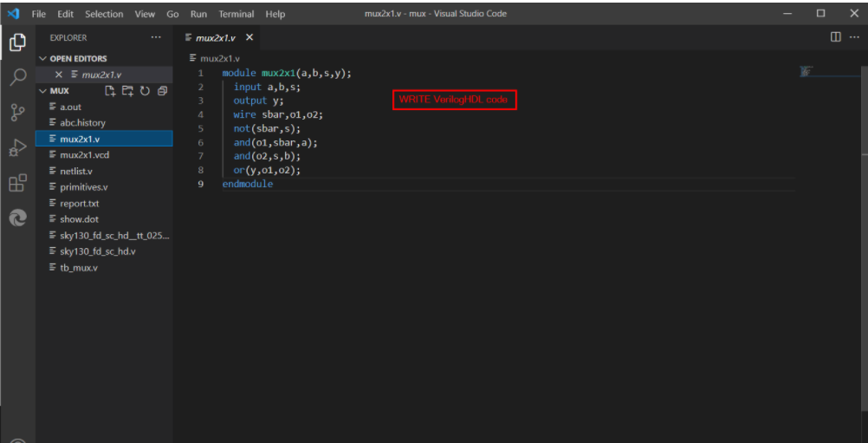The height and width of the screenshot is (443, 868).
Task: Open the View menu
Action: tap(145, 14)
